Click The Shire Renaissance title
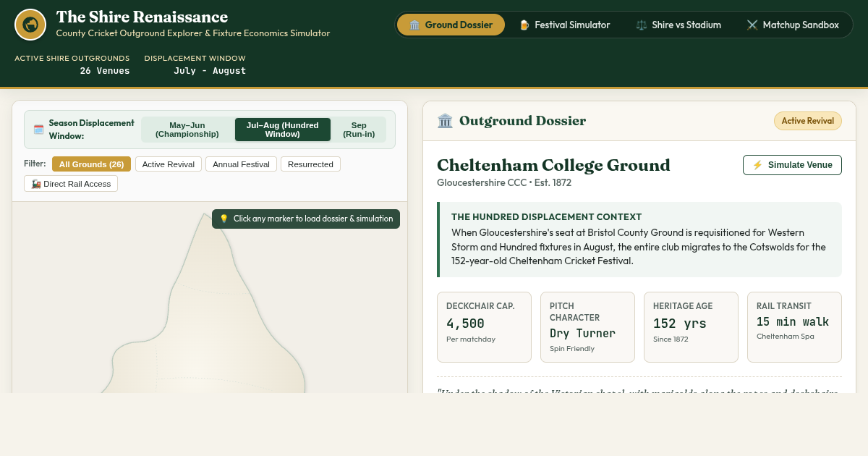The width and height of the screenshot is (868, 456). click(x=142, y=17)
